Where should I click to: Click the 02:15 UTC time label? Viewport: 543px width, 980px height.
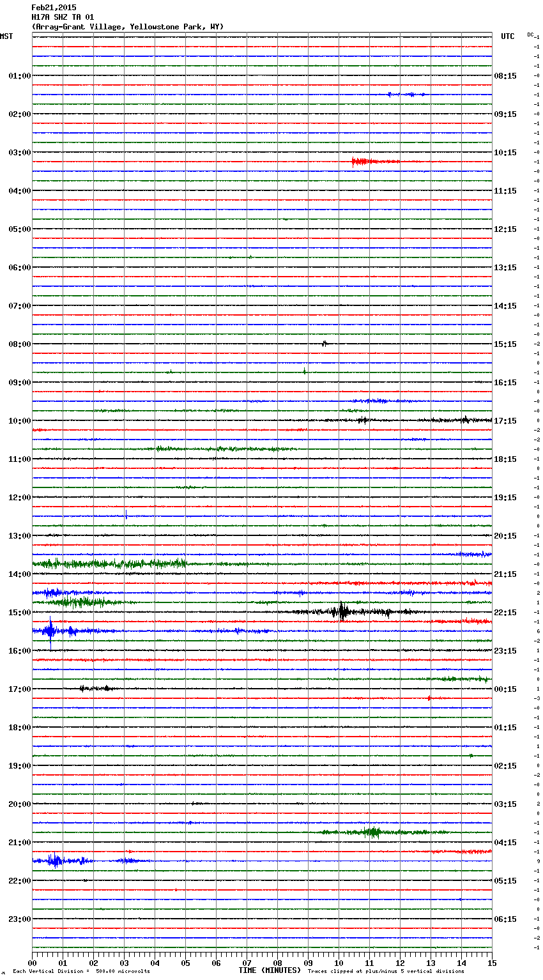click(x=505, y=766)
